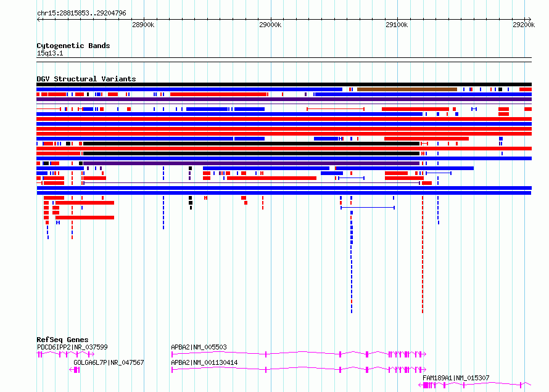
Task: Click the 28900k ruler tick label
Action: click(143, 25)
